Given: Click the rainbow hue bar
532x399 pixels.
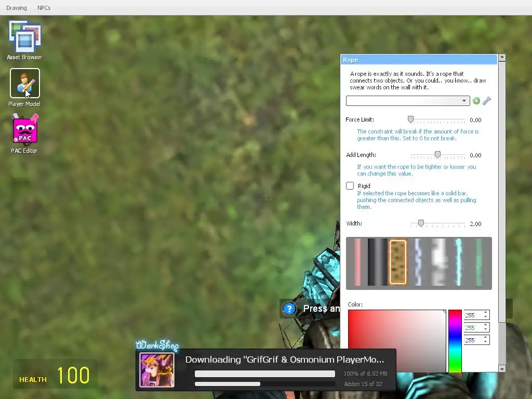Looking at the screenshot, I should coord(455,341).
